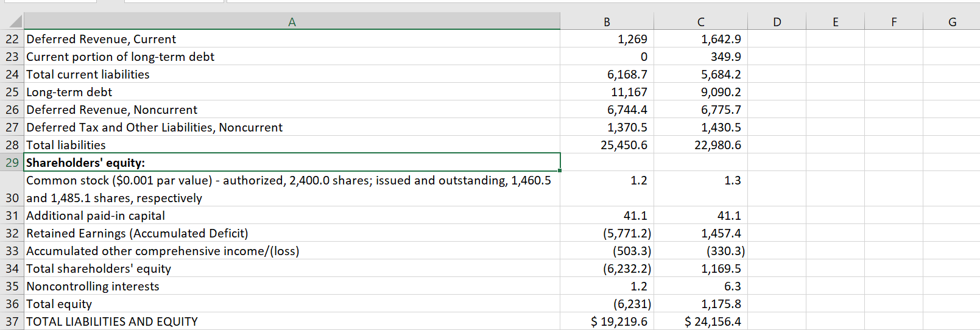Screen dimensions: 980x330
Task: Click 'Retained Earnings (Accumulated Deficit)' cell
Action: pyautogui.click(x=292, y=233)
